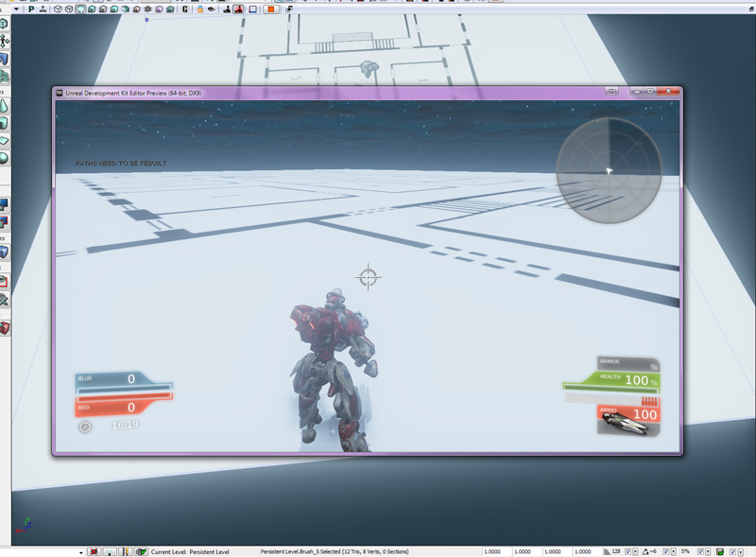Activate Foliage mode leaf icon
Viewport: 756px width, 557px height.
coord(4,77)
